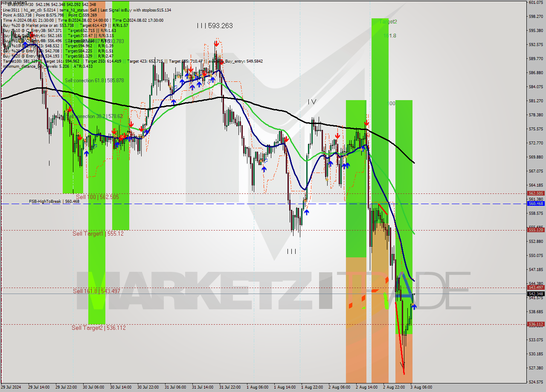Click the red 543.497 price axis tag
546x392 pixels.
(x=536, y=287)
